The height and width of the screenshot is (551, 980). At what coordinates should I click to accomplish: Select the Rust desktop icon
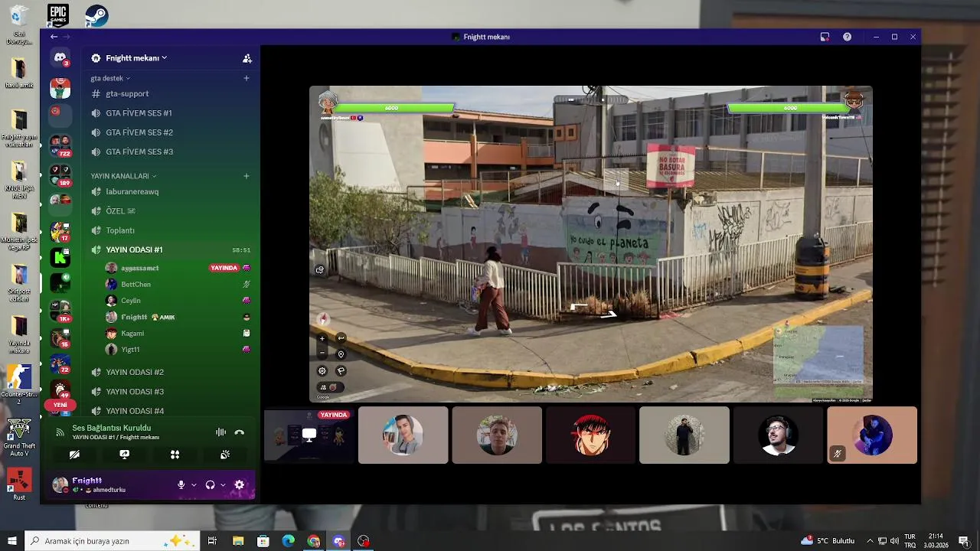click(x=19, y=485)
